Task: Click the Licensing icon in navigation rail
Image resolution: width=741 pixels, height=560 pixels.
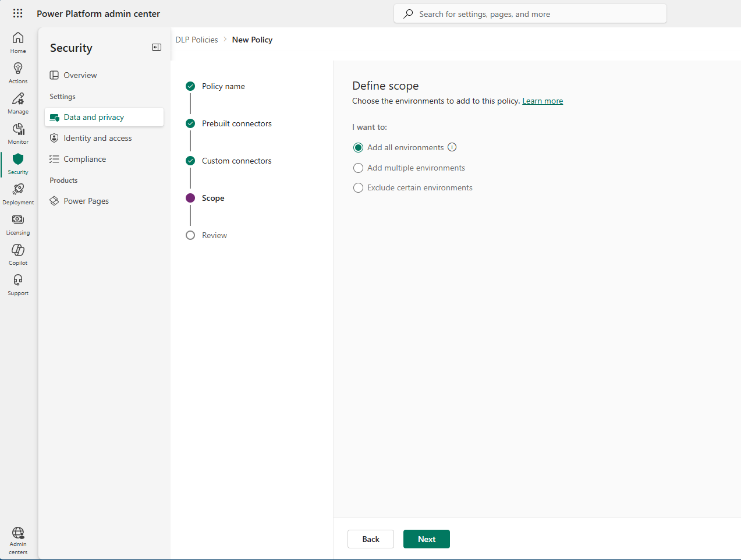Action: (17, 224)
